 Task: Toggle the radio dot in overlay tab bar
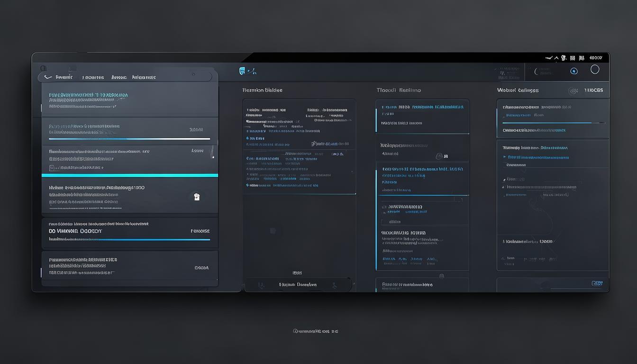coord(193,74)
